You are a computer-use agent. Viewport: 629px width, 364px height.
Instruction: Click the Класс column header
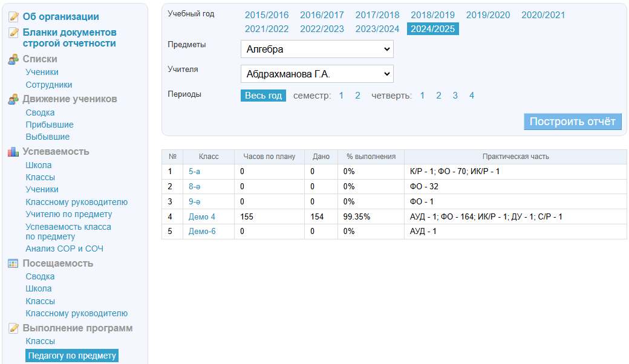(x=209, y=157)
